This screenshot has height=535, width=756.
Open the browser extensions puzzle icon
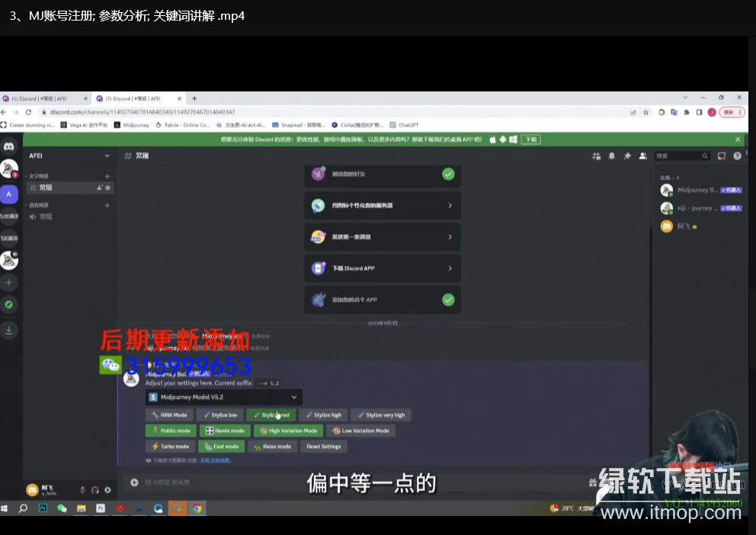(687, 112)
